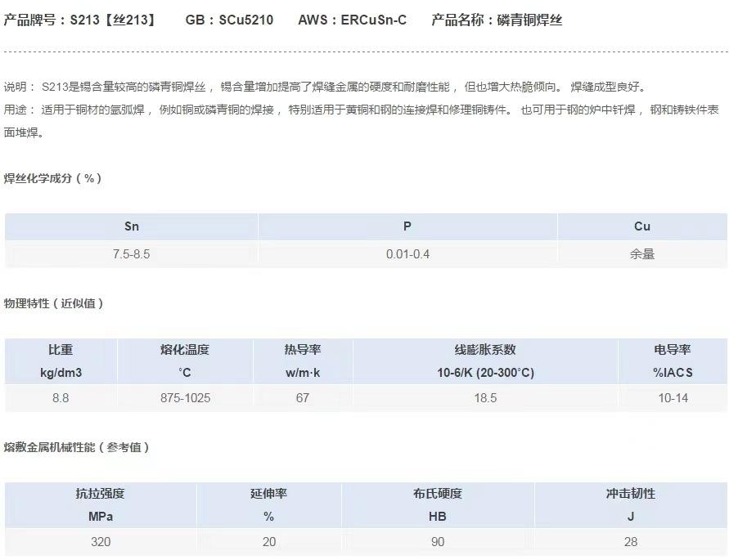The width and height of the screenshot is (729, 560).
Task: Click the 熔敷金属机械性能（参考值）heading
Action: pos(77,447)
